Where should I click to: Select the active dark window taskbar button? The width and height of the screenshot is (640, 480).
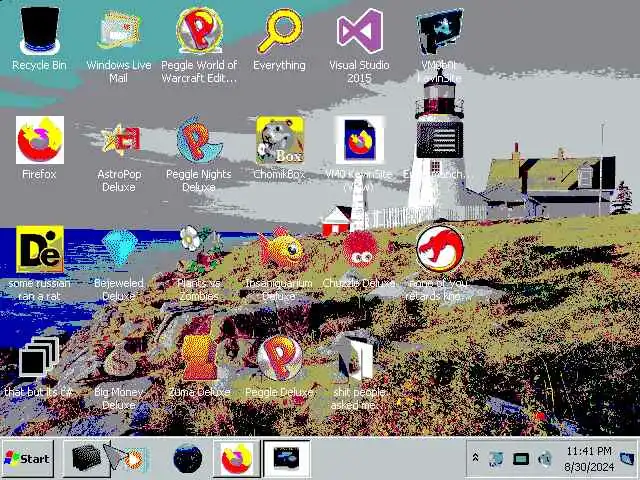point(287,458)
